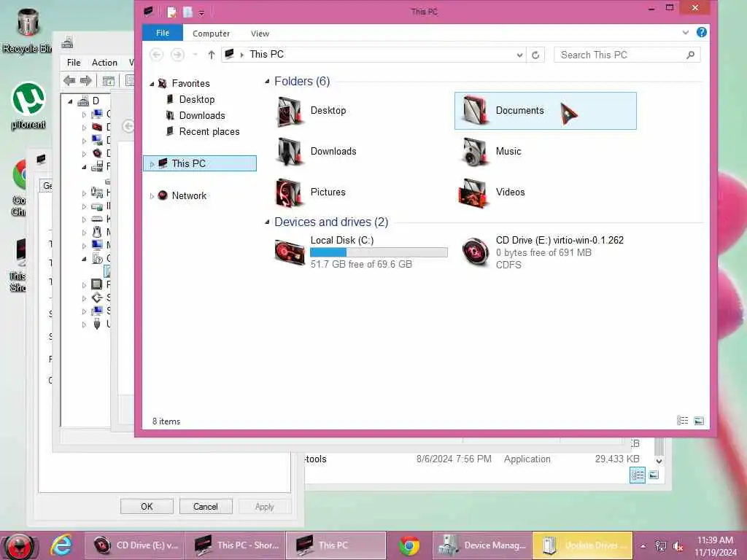The image size is (747, 560).
Task: Open the recent locations dropdown arrow
Action: 196,55
